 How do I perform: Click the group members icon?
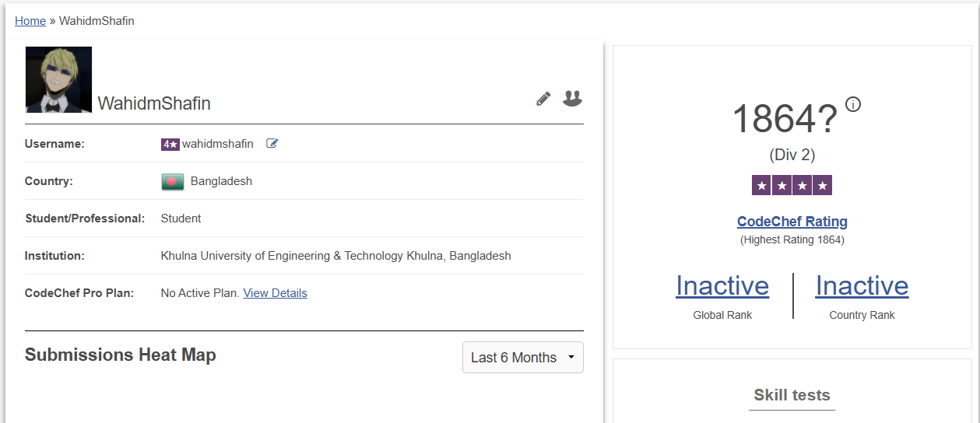tap(572, 98)
